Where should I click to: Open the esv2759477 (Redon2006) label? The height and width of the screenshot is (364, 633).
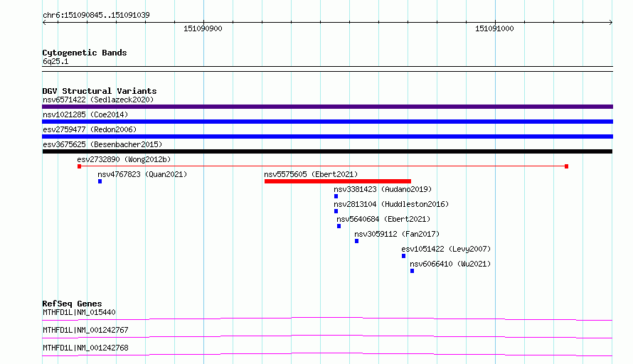(90, 129)
